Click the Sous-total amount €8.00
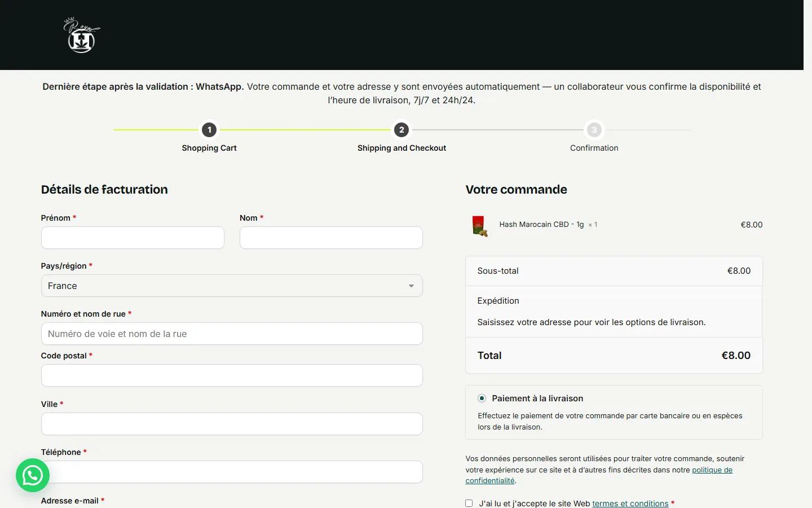Screen dimensions: 812x508 [x=739, y=271]
